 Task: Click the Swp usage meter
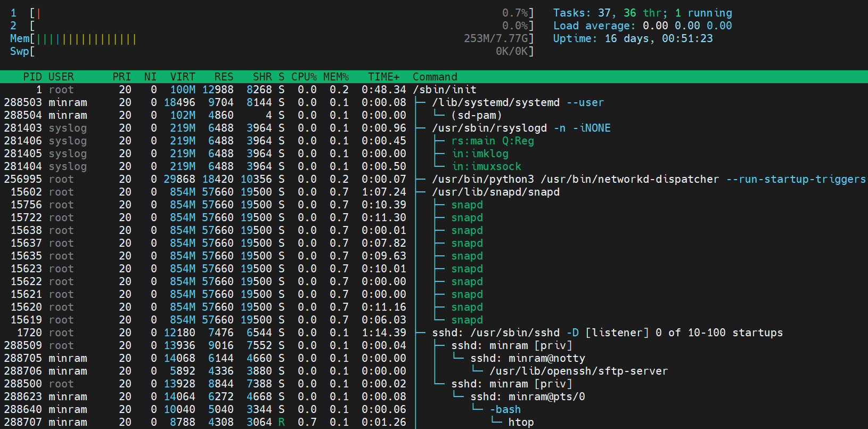[272, 51]
